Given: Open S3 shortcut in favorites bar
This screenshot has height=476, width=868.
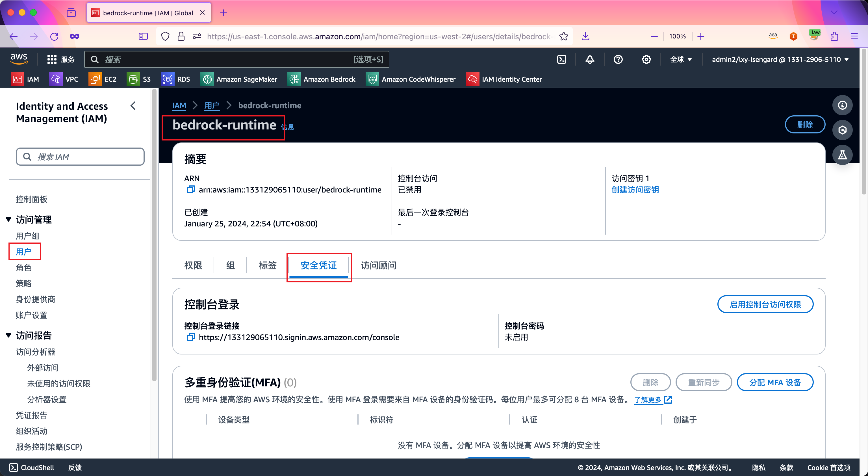Looking at the screenshot, I should (x=139, y=79).
